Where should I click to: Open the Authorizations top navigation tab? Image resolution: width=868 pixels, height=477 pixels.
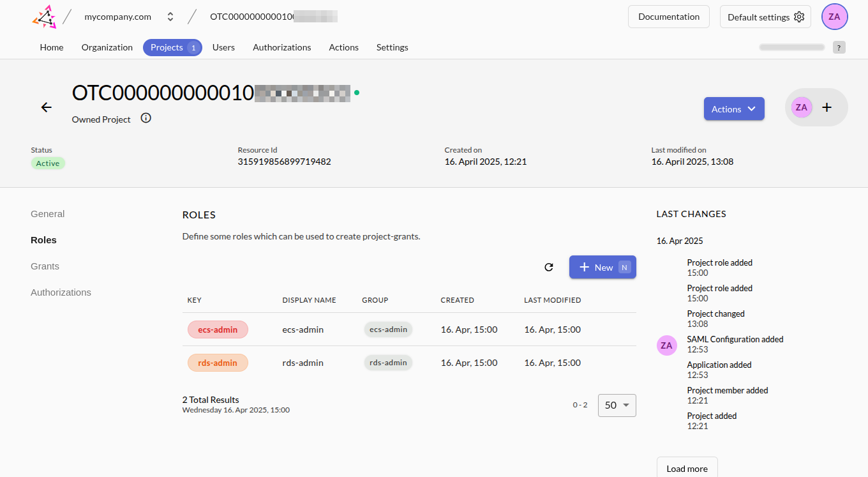point(281,47)
